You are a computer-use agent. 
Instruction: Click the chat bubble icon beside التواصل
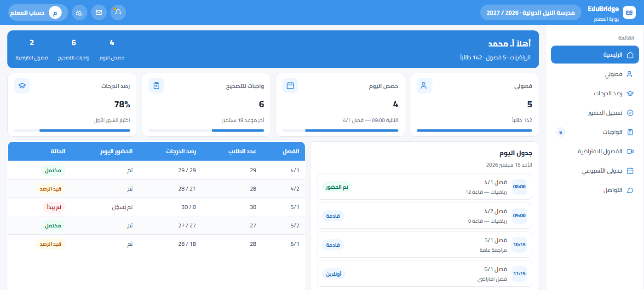[630, 190]
